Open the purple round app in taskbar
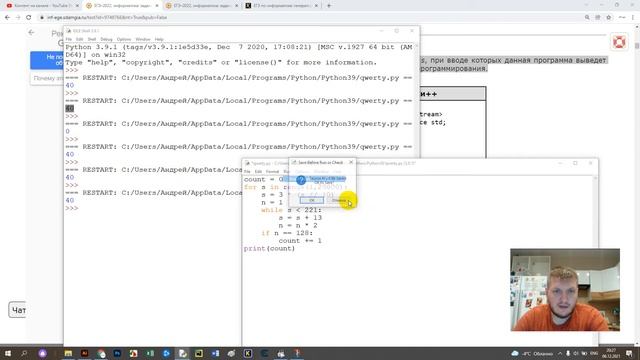 click(x=42, y=353)
